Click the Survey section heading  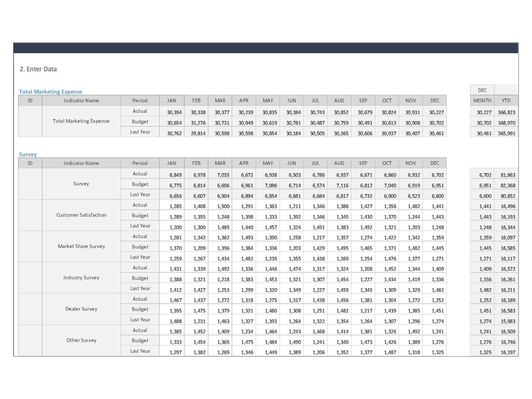(x=28, y=154)
